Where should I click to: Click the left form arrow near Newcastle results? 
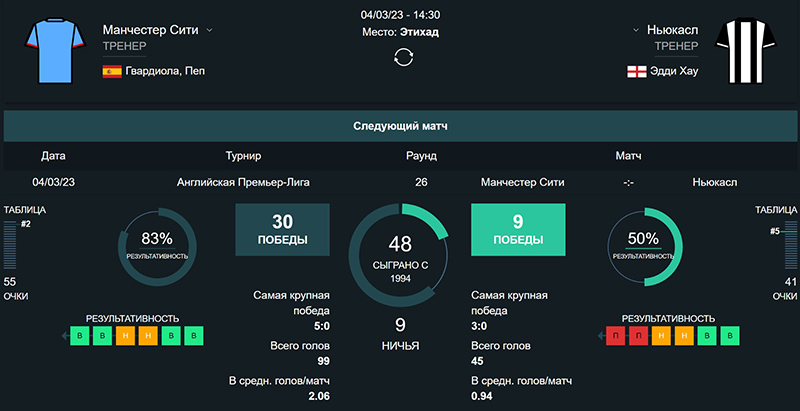602,336
